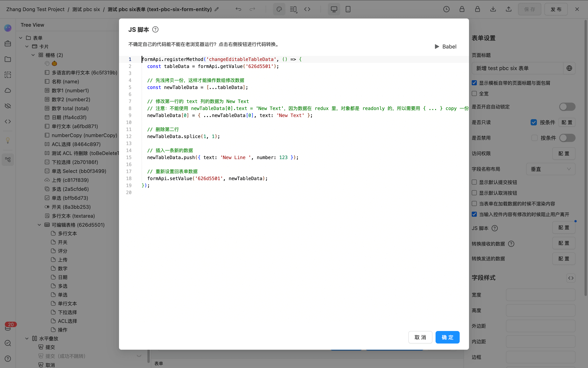Check the 全宽 full width checkbox
Viewport: 588px width, 368px height.
pyautogui.click(x=474, y=94)
